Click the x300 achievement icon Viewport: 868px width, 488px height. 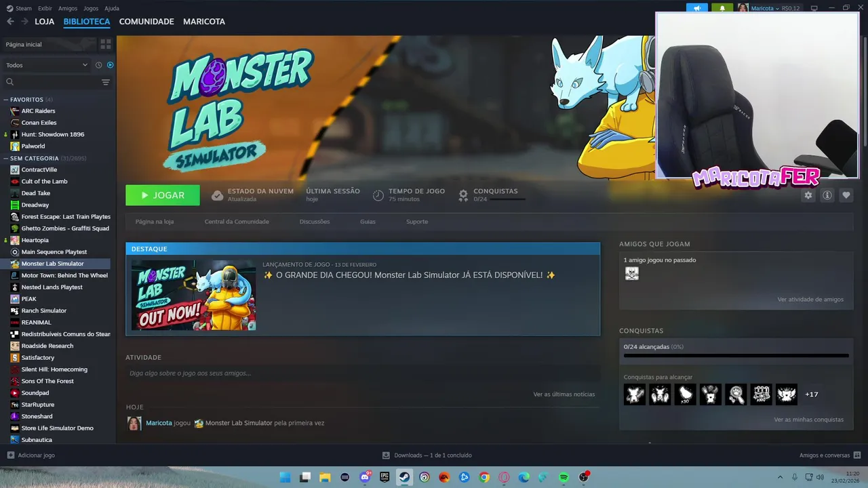click(x=762, y=394)
